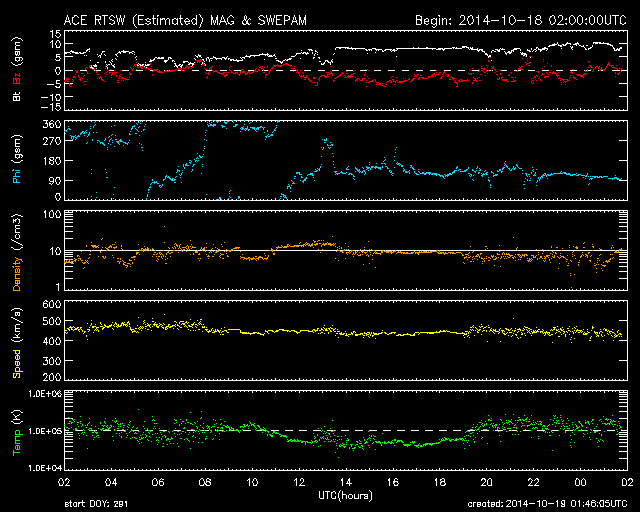Select the 22 hour tick label

coord(533,483)
